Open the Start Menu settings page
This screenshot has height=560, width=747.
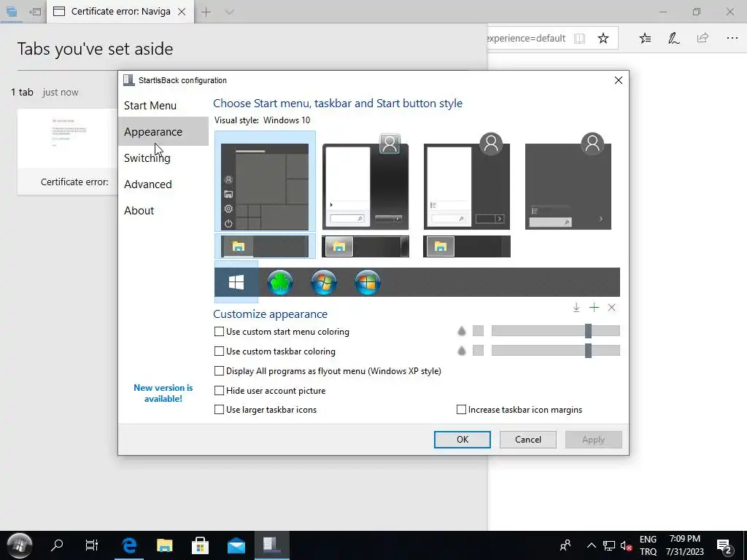pyautogui.click(x=163, y=105)
